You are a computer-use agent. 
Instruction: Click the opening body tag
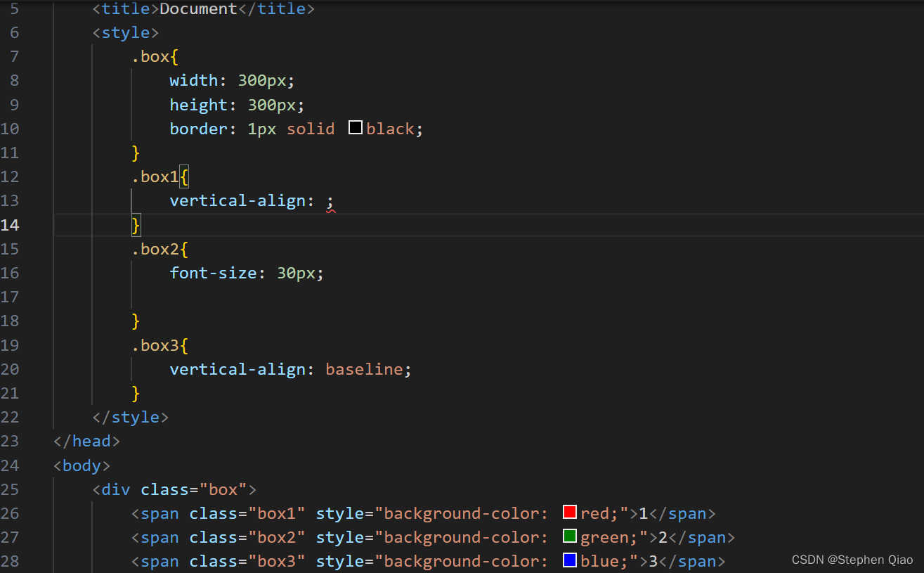pos(82,465)
